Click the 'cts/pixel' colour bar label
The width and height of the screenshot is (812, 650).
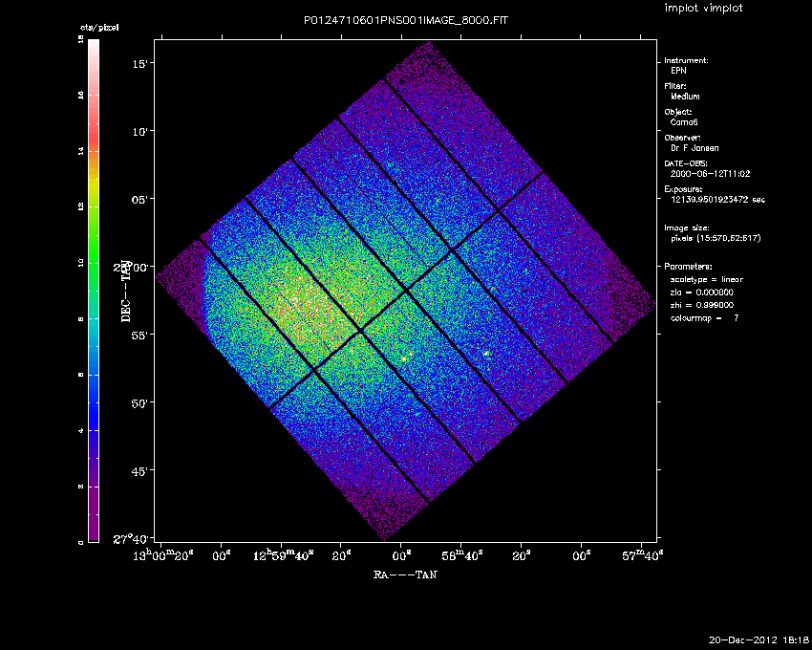pyautogui.click(x=98, y=28)
